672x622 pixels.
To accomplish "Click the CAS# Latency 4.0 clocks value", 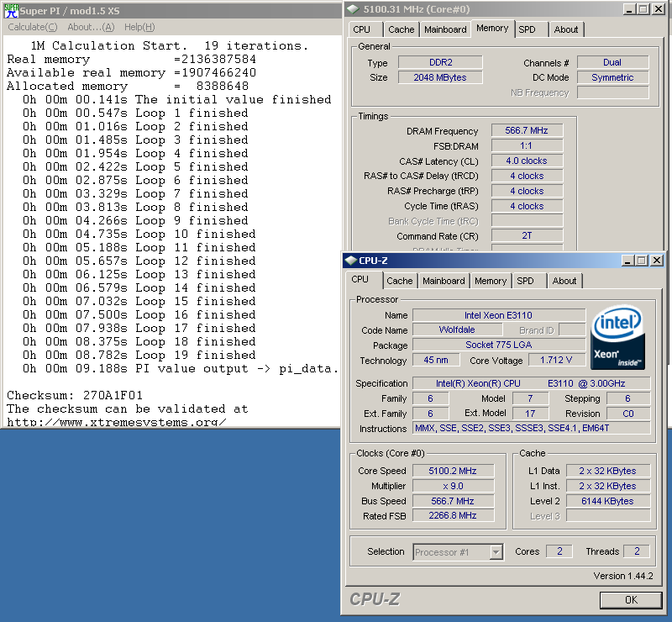I will tap(527, 161).
